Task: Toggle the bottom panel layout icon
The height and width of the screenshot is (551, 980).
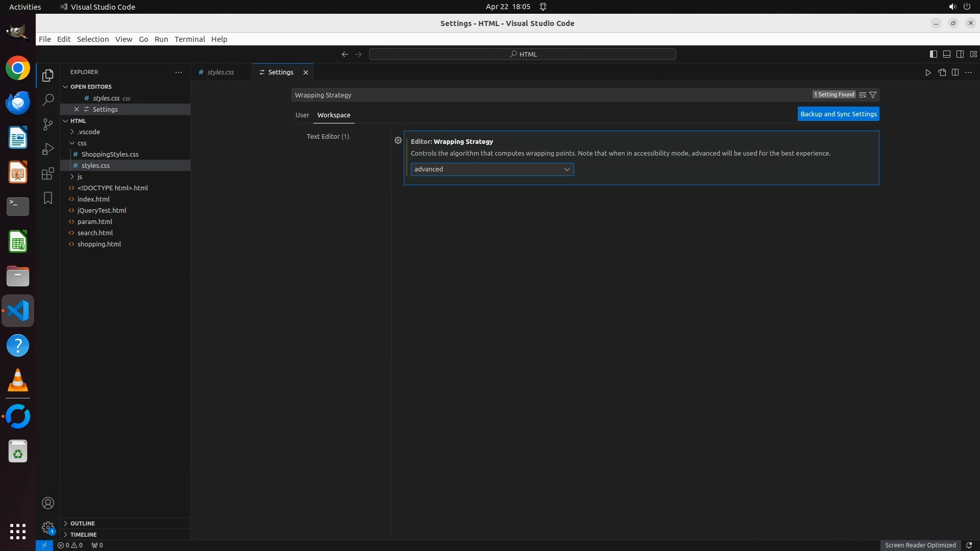Action: tap(946, 54)
